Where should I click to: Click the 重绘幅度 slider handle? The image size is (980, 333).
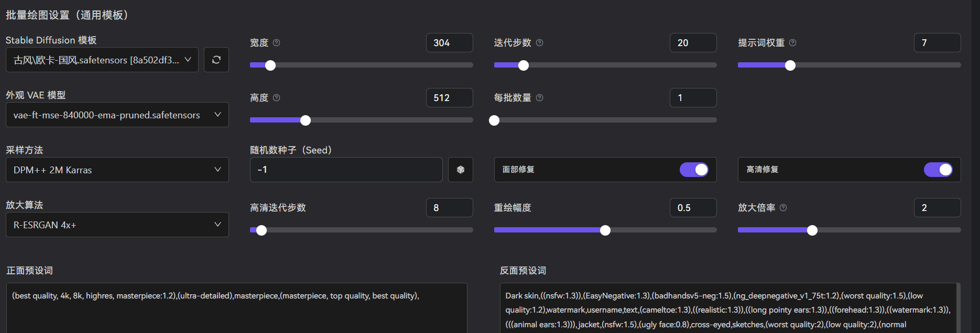[x=605, y=230]
